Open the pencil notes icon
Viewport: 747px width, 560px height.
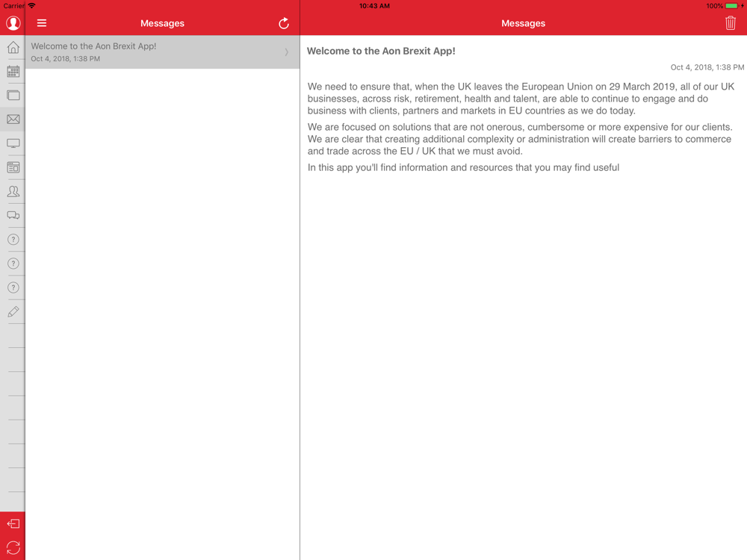pos(13,311)
